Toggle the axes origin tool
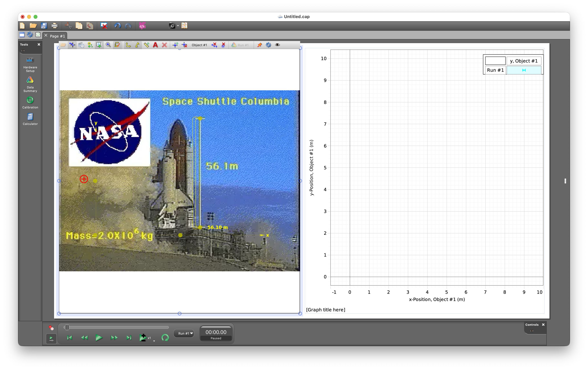 128,45
